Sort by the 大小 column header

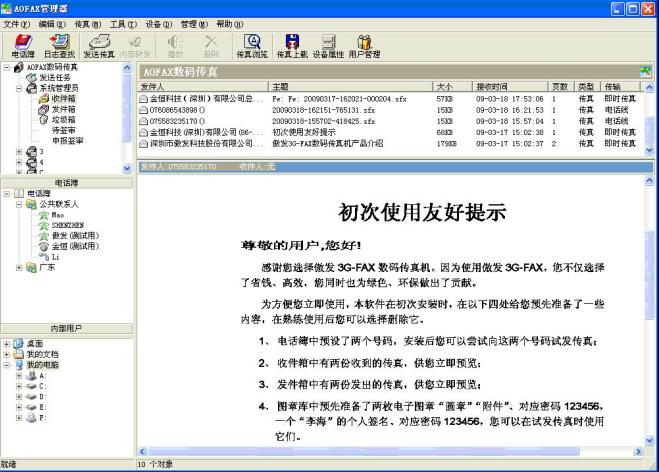click(x=453, y=87)
